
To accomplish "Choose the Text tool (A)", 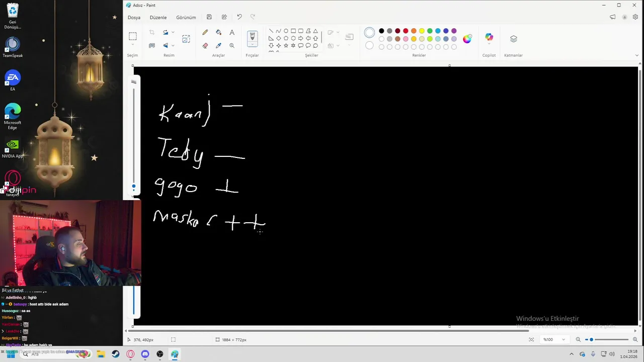I will click(232, 32).
